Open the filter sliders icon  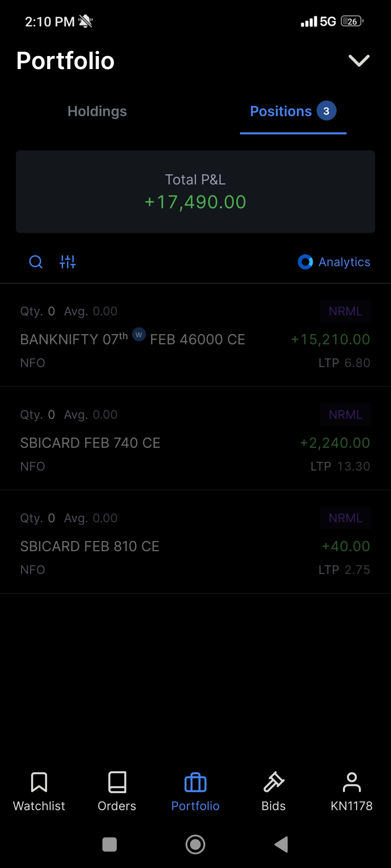[x=68, y=262]
